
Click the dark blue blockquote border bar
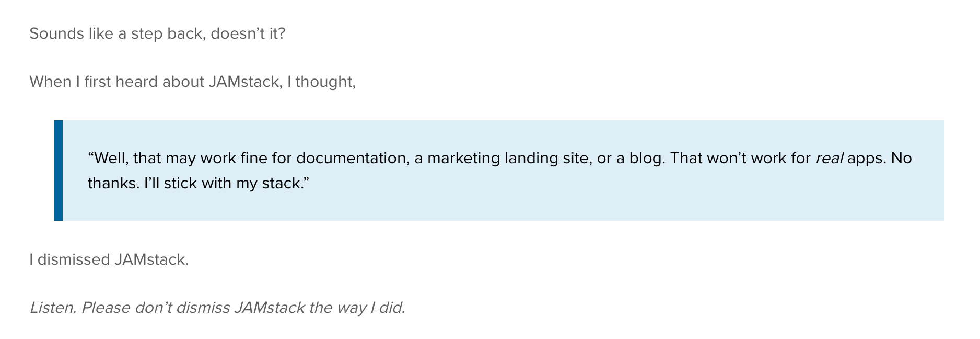pyautogui.click(x=59, y=171)
